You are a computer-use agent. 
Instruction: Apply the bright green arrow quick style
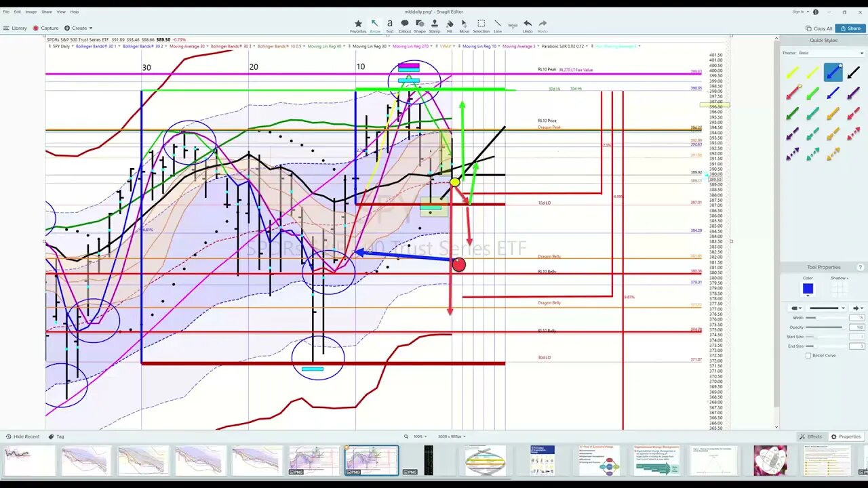pyautogui.click(x=812, y=93)
